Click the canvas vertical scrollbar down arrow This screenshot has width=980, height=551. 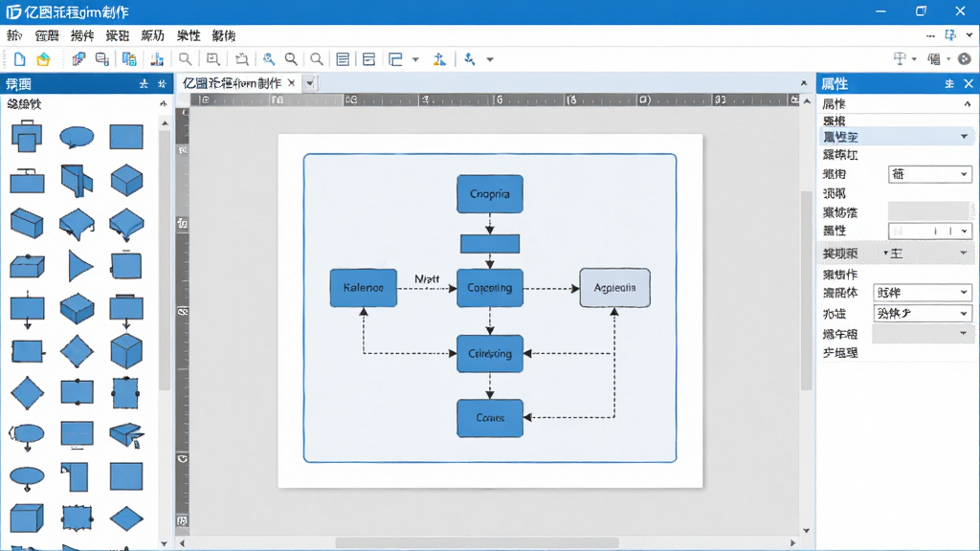click(806, 530)
